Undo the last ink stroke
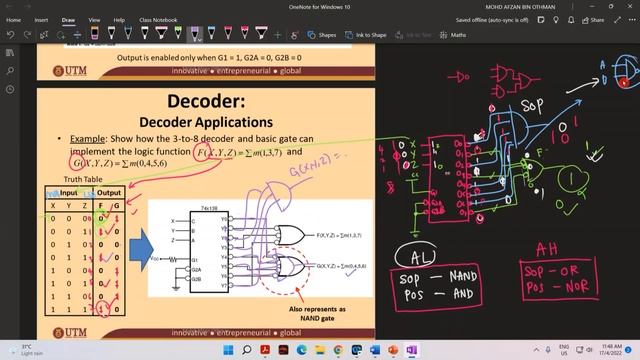The image size is (640, 360). [10, 35]
